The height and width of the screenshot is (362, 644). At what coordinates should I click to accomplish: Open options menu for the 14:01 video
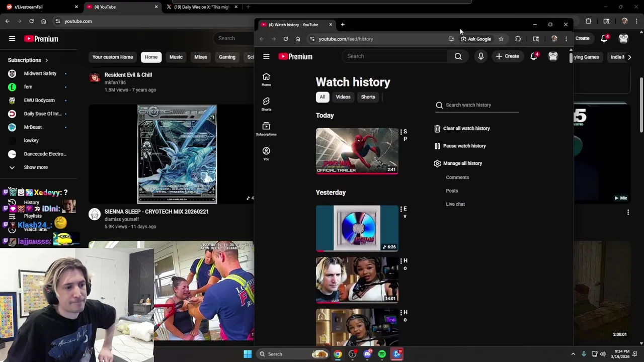[x=401, y=261]
